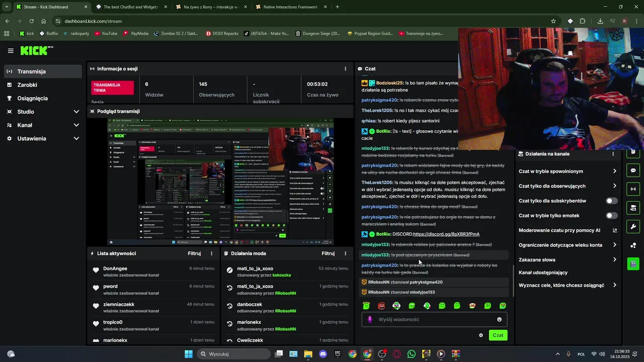Open OBS Studio from Windows taskbar
Image resolution: width=644 pixels, height=362 pixels.
[x=382, y=354]
